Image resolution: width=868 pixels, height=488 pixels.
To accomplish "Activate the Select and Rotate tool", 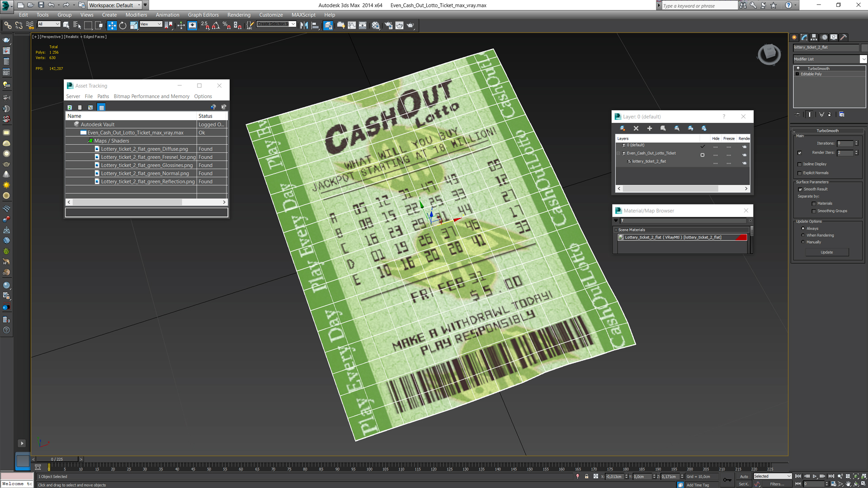I will coord(123,25).
